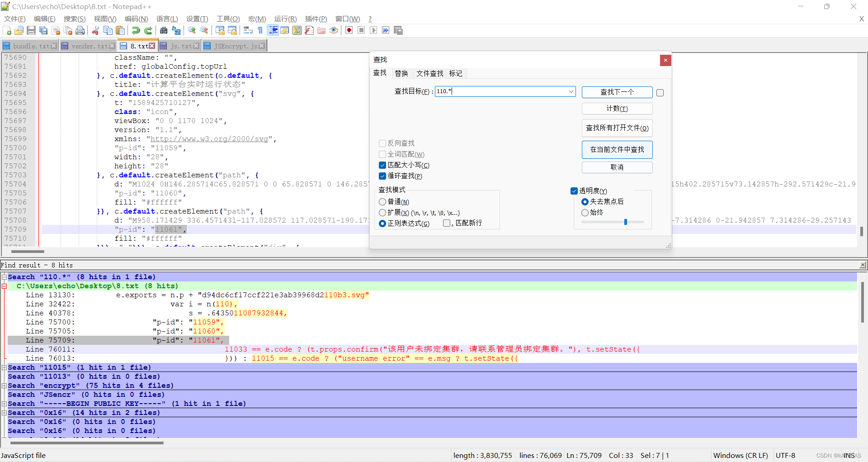The width and height of the screenshot is (868, 462).
Task: Uncheck 循环查找 option
Action: [382, 176]
